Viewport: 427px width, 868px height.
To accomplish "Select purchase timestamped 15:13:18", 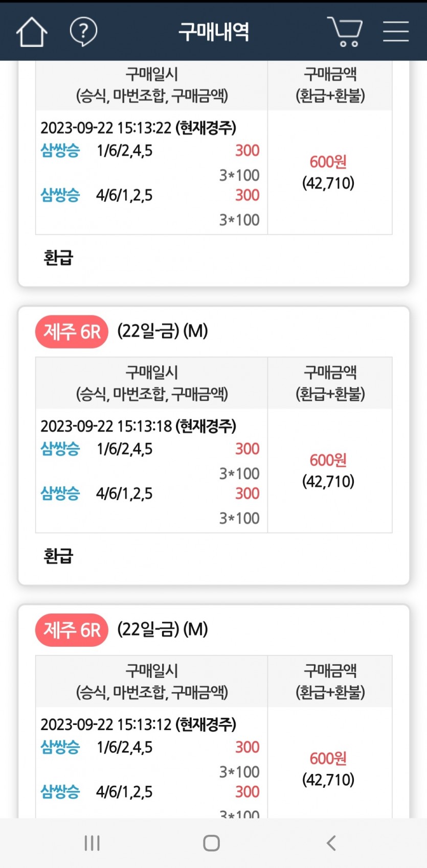I will tap(138, 426).
